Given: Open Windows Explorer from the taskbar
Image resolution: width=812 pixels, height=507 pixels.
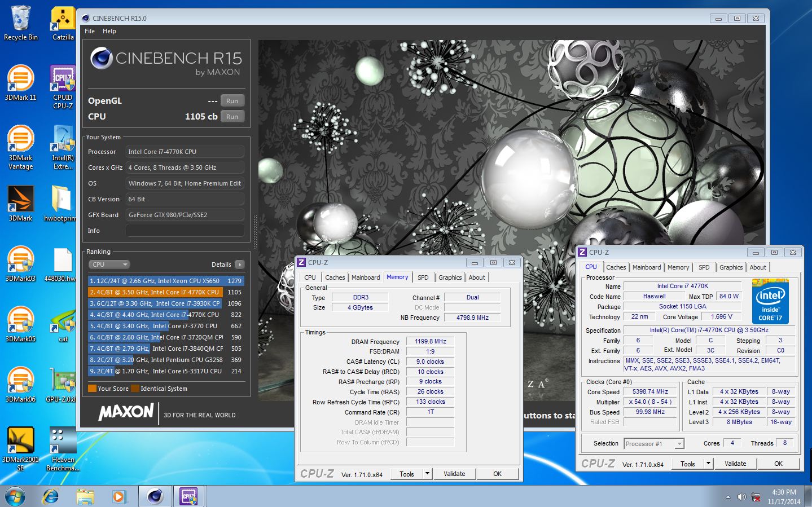Looking at the screenshot, I should [x=85, y=496].
